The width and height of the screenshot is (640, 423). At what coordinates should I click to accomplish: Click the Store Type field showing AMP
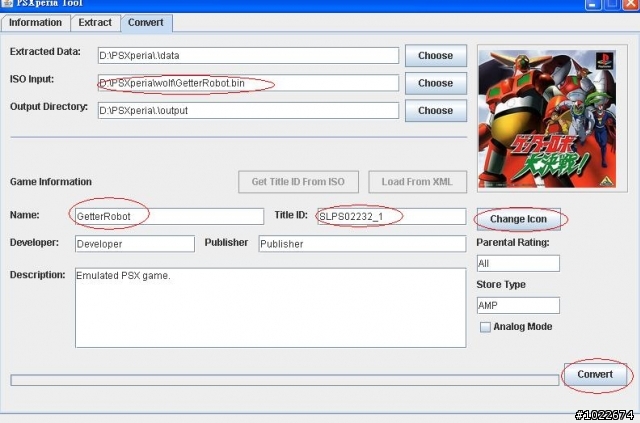click(x=518, y=305)
